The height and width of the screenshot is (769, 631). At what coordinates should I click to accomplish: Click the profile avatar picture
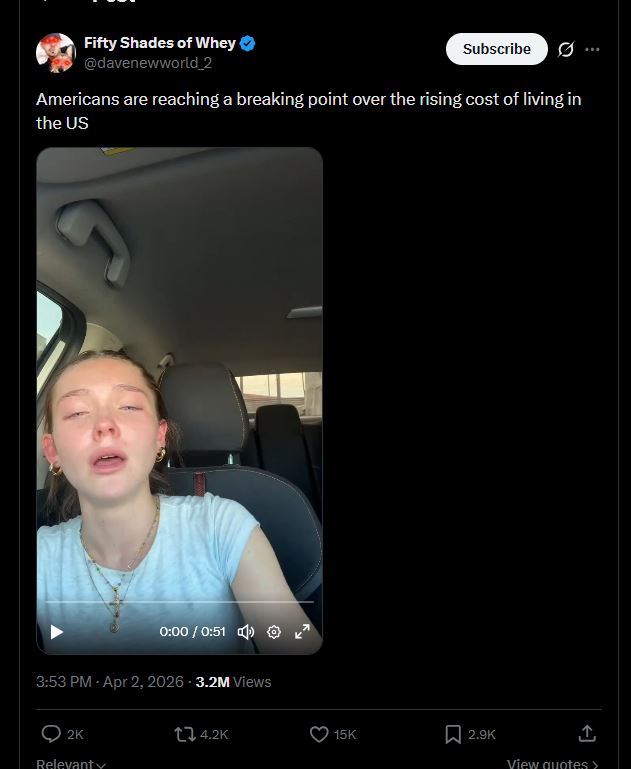coord(56,52)
